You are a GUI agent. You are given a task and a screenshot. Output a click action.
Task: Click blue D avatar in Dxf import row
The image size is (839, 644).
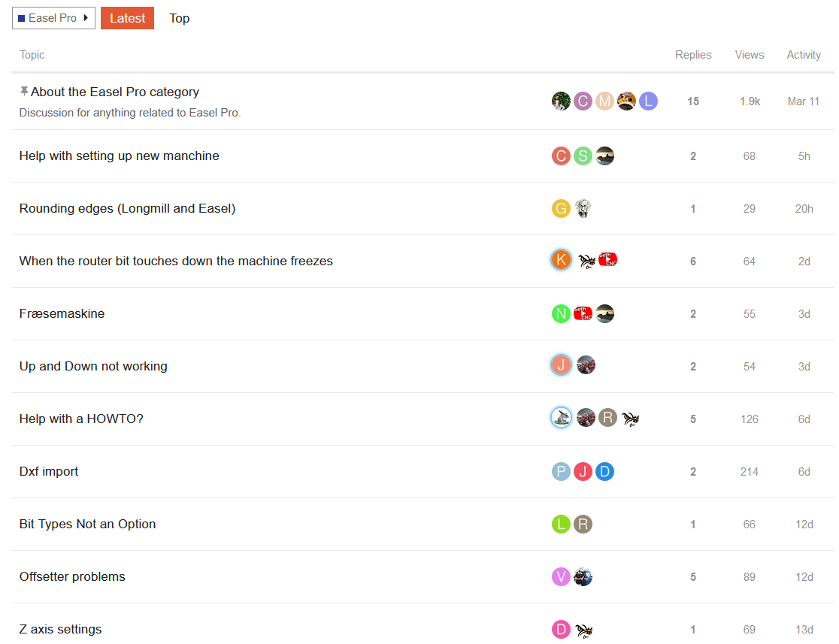604,471
